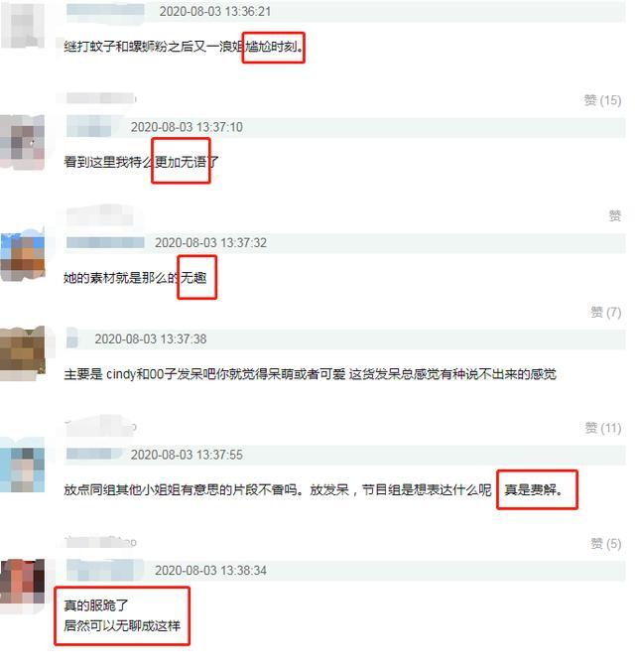
Task: Like the comment with 赞 (15)
Action: pos(602,100)
